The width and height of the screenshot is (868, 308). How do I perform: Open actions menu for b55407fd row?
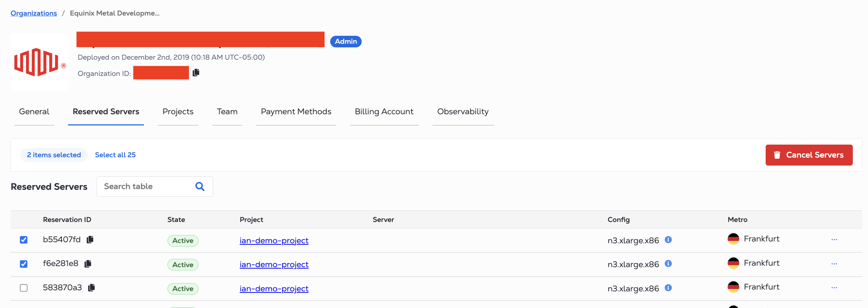[x=834, y=240]
